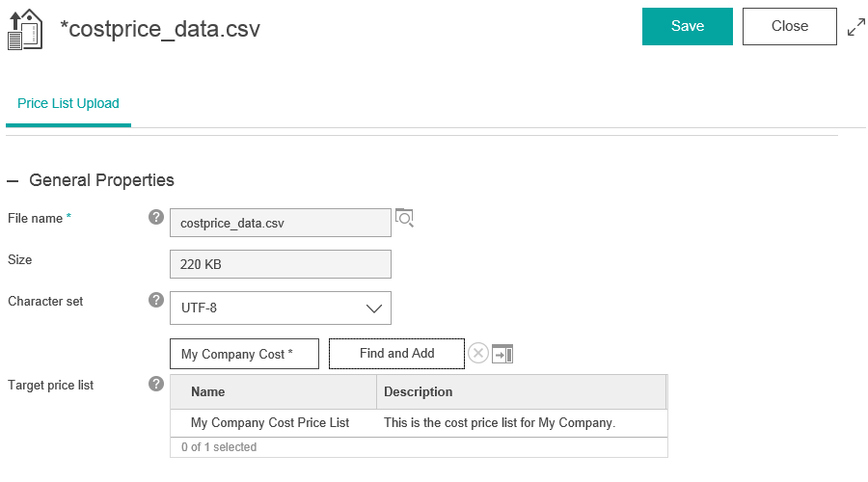The image size is (868, 482).
Task: Click the price list upload document icon
Action: pyautogui.click(x=25, y=29)
